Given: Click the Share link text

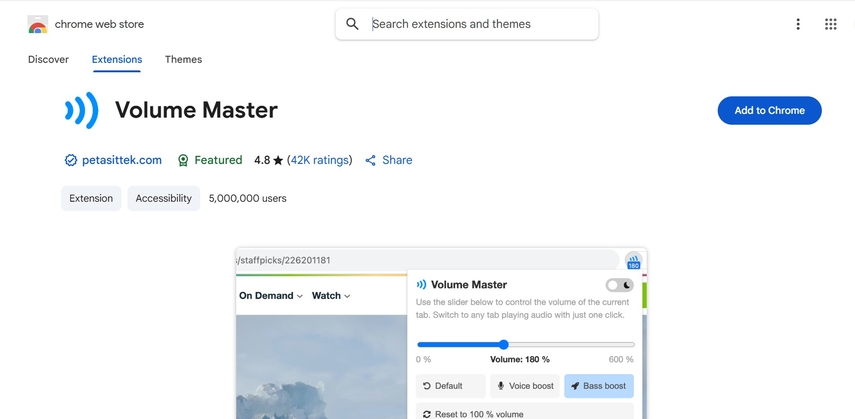Looking at the screenshot, I should (x=397, y=160).
